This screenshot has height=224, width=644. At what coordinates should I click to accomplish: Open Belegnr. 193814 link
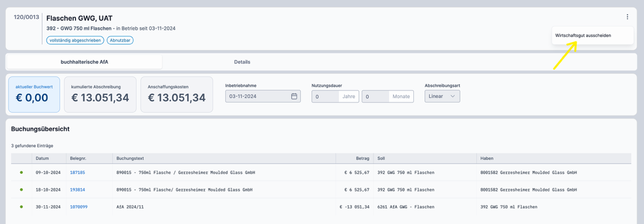pos(78,189)
